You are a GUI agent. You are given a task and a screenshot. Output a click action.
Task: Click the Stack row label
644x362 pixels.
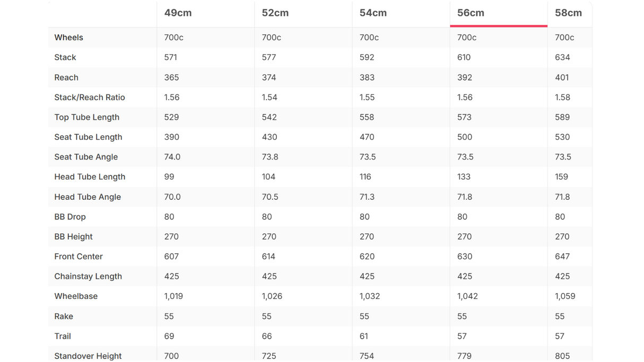click(x=65, y=57)
